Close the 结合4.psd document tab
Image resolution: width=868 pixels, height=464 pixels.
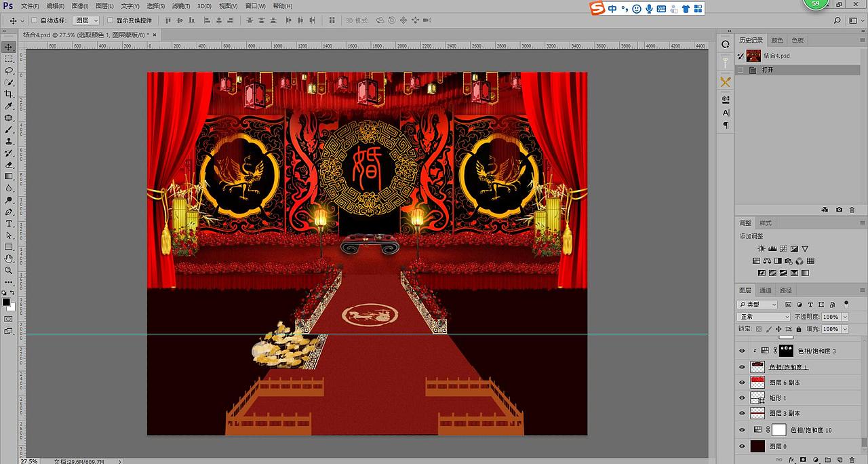click(155, 34)
